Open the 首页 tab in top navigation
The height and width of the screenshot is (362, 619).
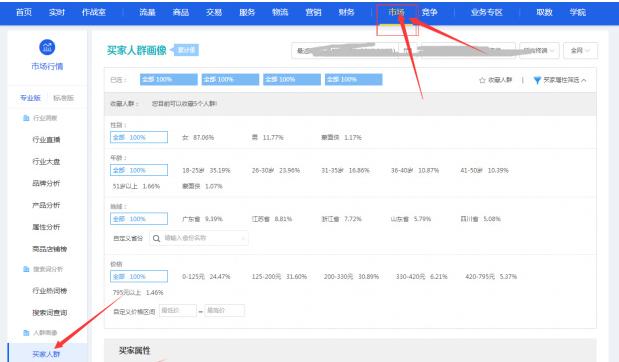click(x=24, y=12)
